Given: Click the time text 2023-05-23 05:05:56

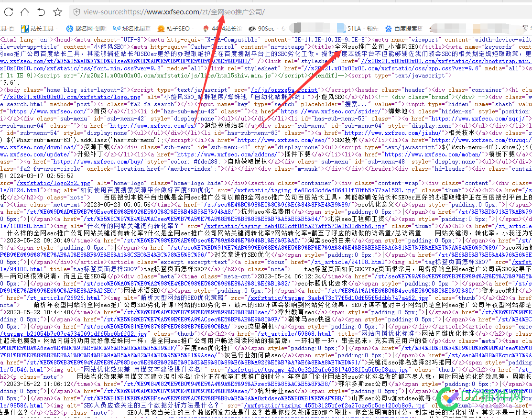Looking at the screenshot, I should coord(119,204).
